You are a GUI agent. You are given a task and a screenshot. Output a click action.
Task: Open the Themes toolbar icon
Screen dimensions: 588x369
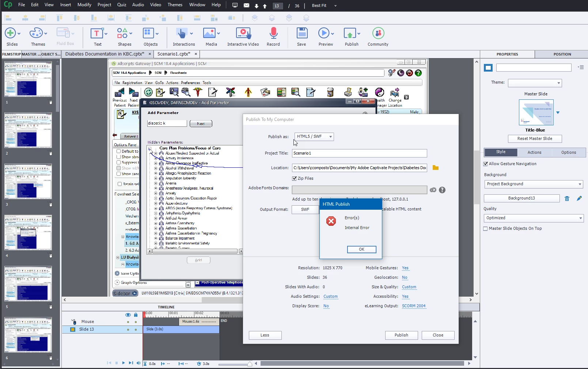coord(36,33)
